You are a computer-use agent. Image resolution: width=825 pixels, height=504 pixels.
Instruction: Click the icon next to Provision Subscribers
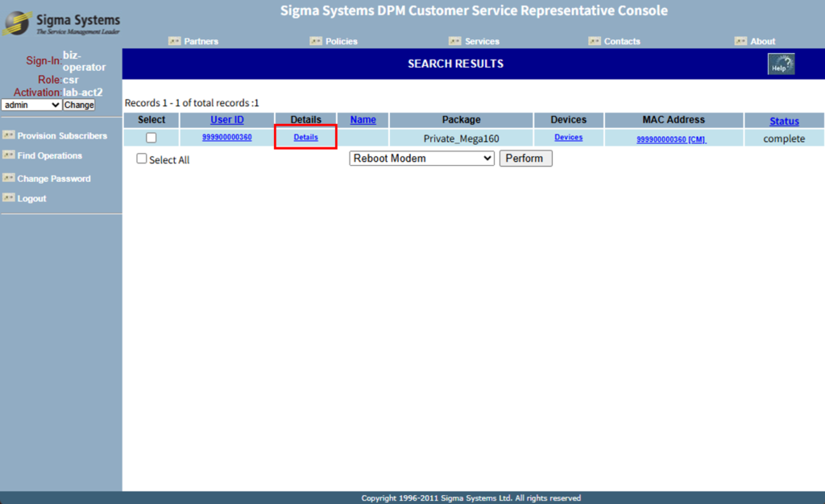click(9, 135)
